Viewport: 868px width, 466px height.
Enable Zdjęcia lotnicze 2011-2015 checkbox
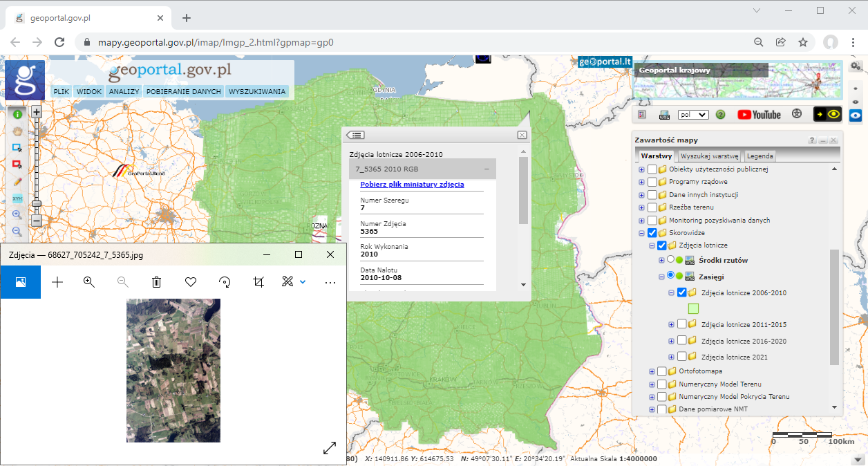coord(682,324)
